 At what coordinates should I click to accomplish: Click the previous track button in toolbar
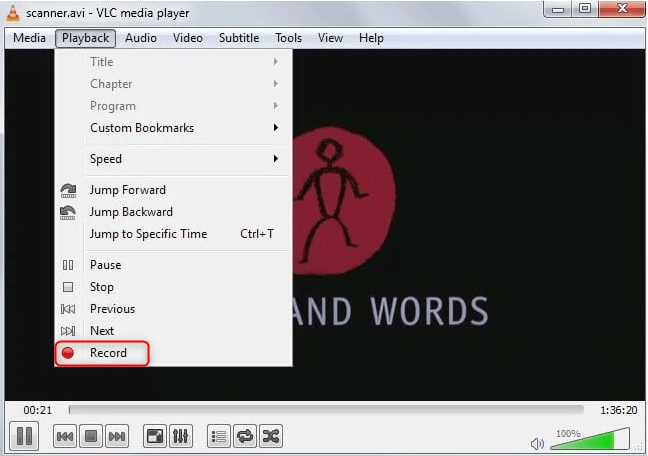(65, 436)
